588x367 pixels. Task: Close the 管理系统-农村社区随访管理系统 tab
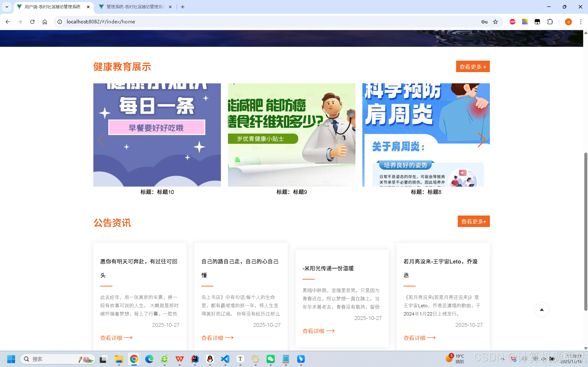tap(170, 7)
